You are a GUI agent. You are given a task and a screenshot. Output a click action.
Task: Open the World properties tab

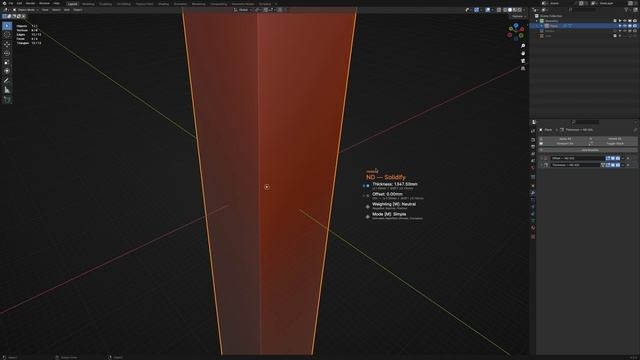click(533, 168)
